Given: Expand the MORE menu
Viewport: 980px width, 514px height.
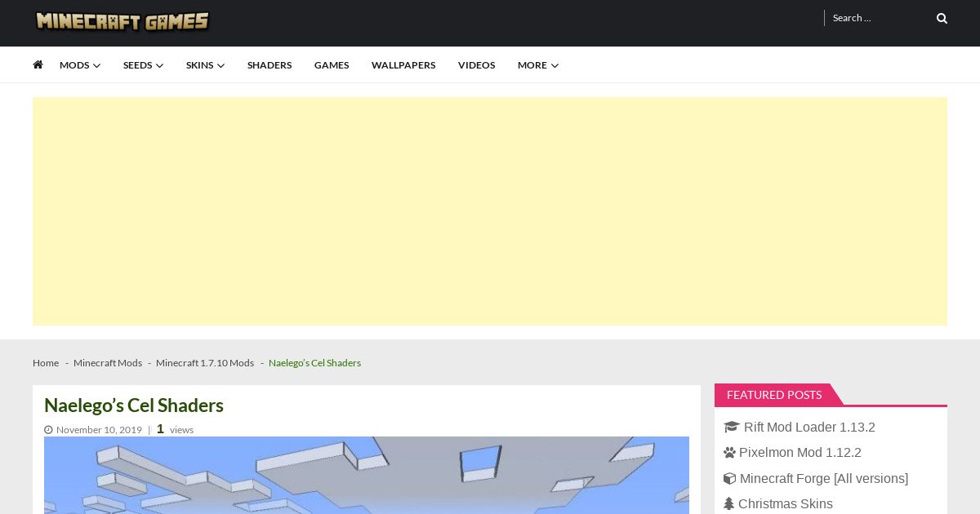Looking at the screenshot, I should point(538,65).
